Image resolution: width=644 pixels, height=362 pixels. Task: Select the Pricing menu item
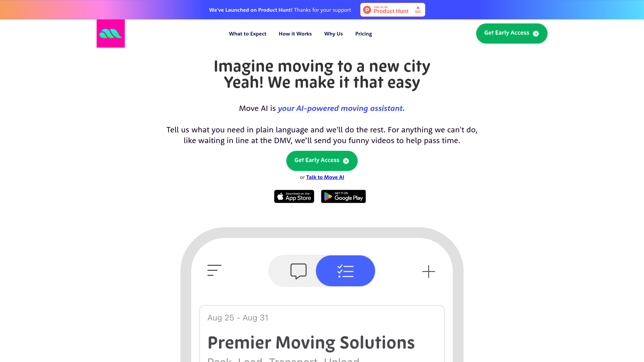click(363, 33)
